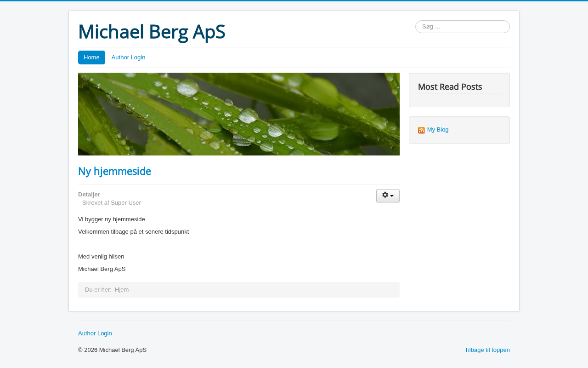Open Author Login in top navigation
This screenshot has height=368, width=588.
[128, 57]
